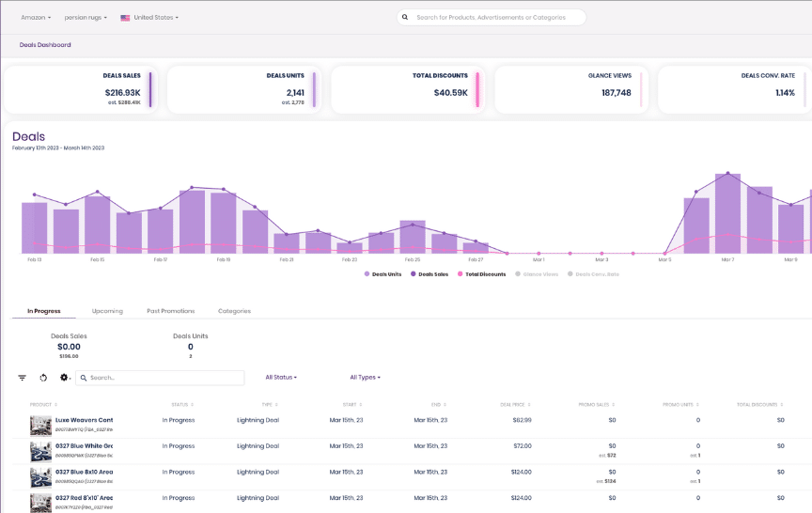Open the Amazon marketplace dropdown
The image size is (812, 513).
click(x=36, y=18)
